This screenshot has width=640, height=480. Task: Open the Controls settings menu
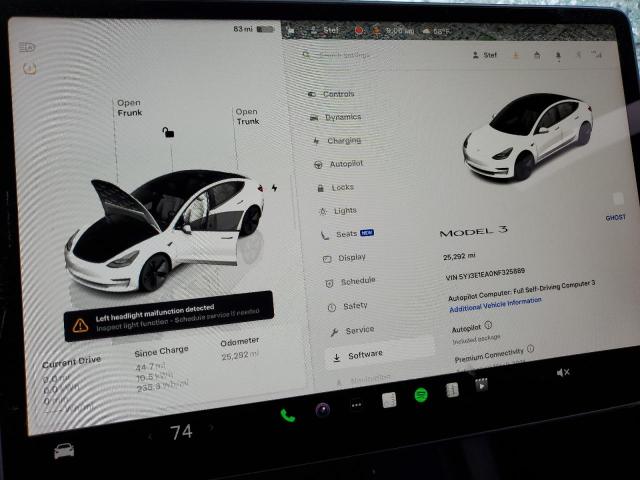[331, 94]
